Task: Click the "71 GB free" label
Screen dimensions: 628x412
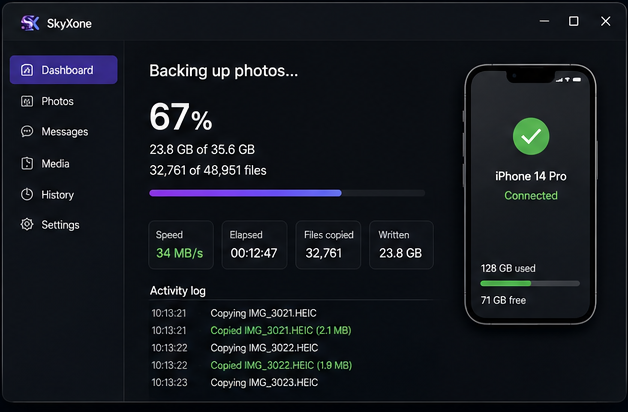Action: 503,300
